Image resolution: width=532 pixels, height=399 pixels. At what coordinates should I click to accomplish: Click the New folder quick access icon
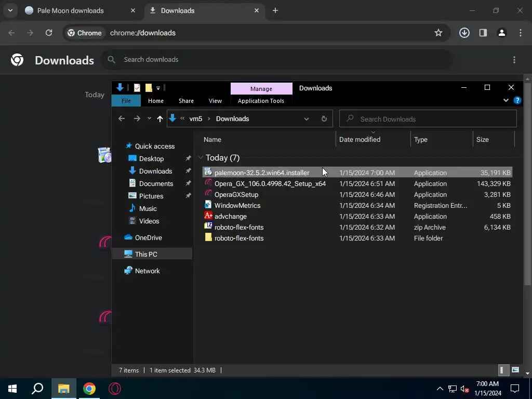tap(149, 88)
